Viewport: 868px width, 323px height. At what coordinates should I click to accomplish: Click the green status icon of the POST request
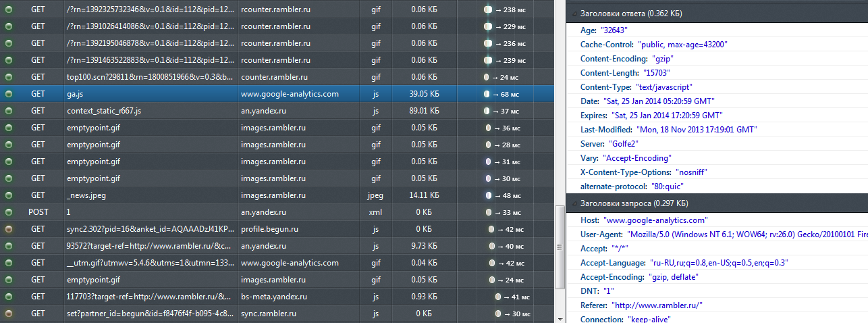[9, 212]
